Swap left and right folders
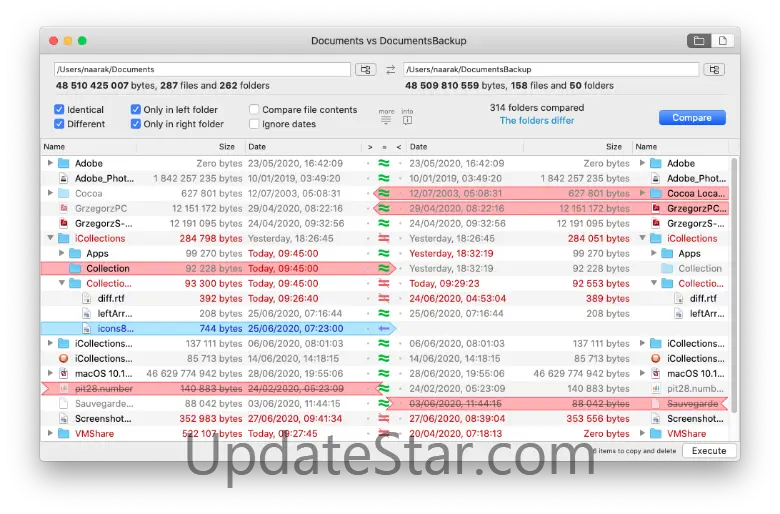The height and width of the screenshot is (514, 780). (390, 70)
